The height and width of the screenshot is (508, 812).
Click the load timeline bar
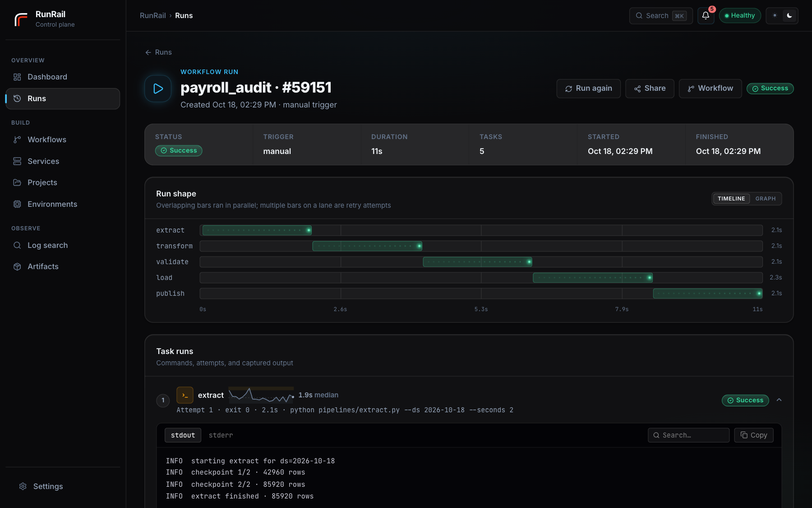[592, 278]
